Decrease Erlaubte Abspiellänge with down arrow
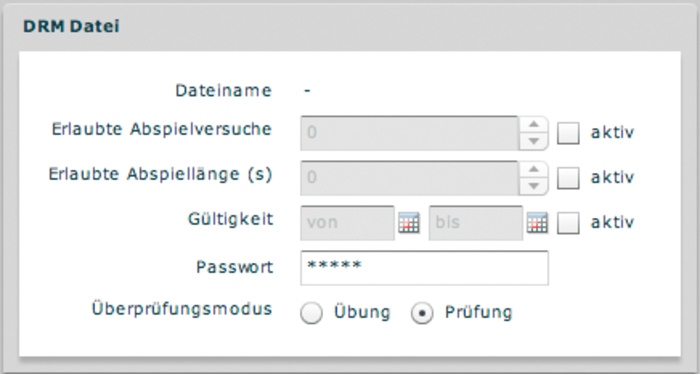Viewport: 700px width, 374px height. [x=533, y=187]
